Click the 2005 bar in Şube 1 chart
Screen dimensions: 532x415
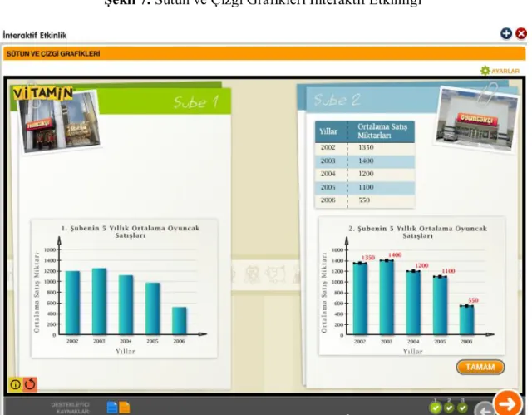click(153, 309)
